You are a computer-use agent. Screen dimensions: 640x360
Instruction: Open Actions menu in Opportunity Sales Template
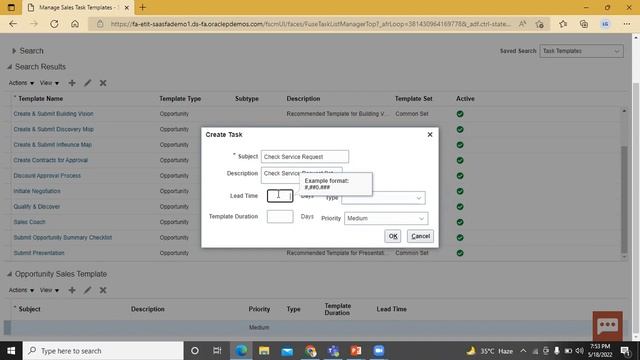click(21, 290)
